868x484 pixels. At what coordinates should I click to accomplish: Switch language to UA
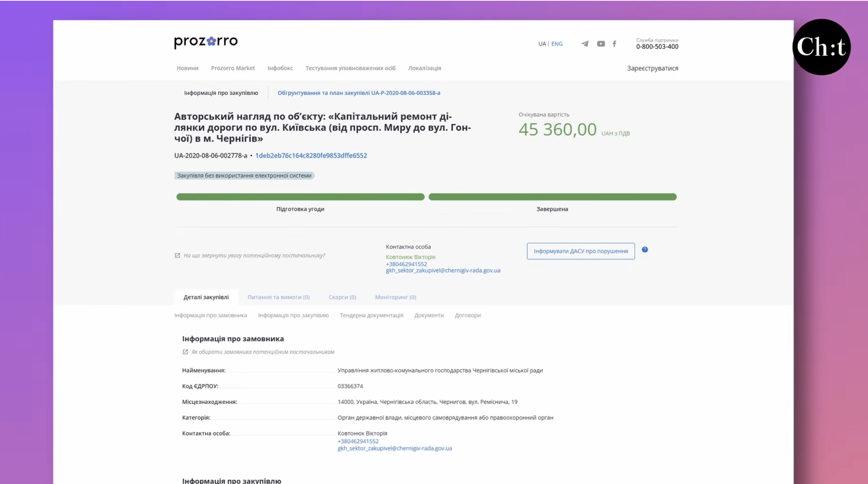[x=542, y=44]
